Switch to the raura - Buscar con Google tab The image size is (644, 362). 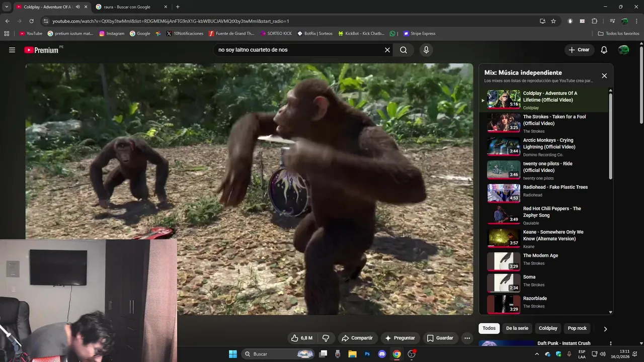128,7
